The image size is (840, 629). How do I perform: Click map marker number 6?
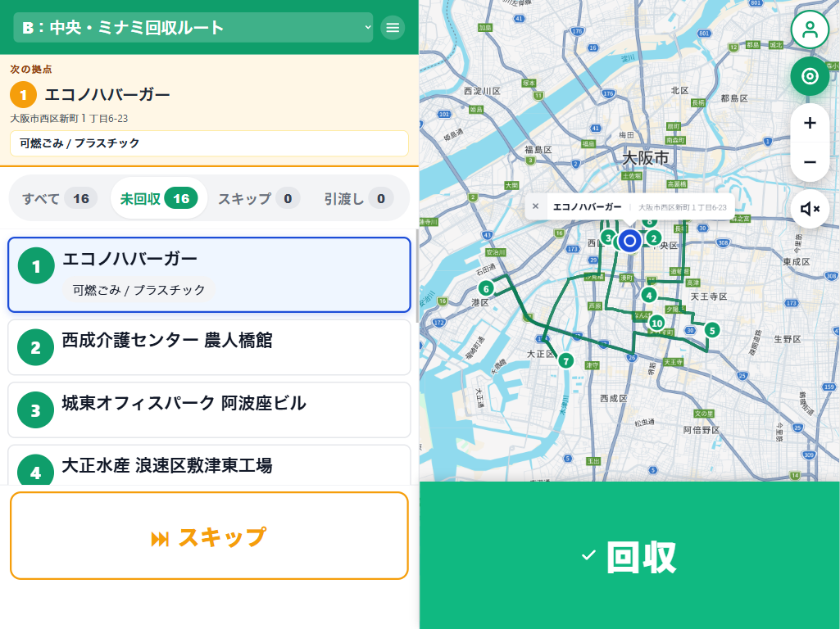(486, 289)
